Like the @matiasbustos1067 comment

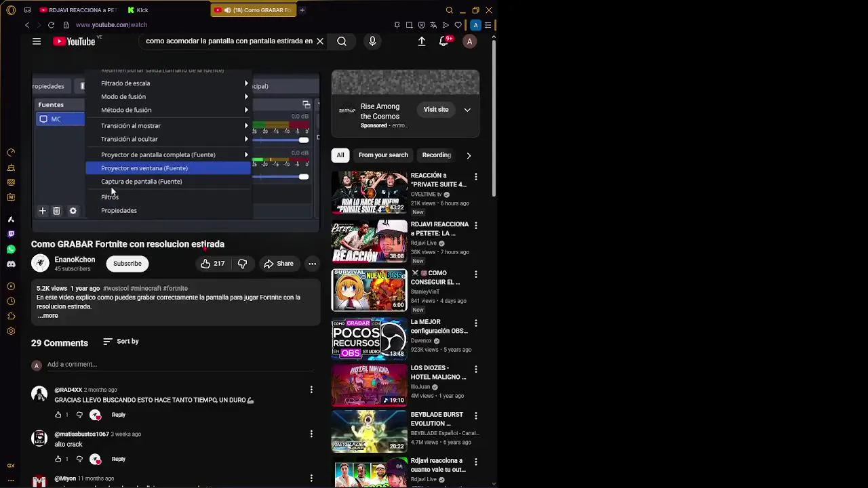(x=58, y=459)
